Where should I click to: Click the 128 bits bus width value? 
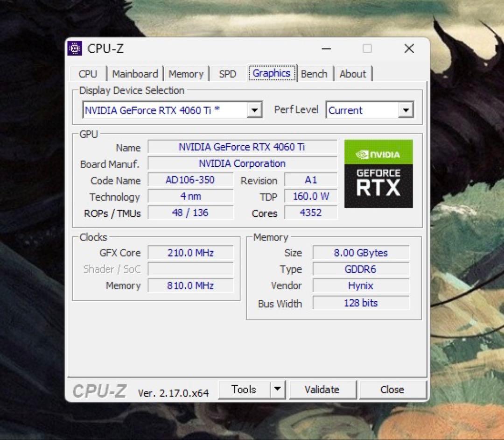tap(361, 303)
